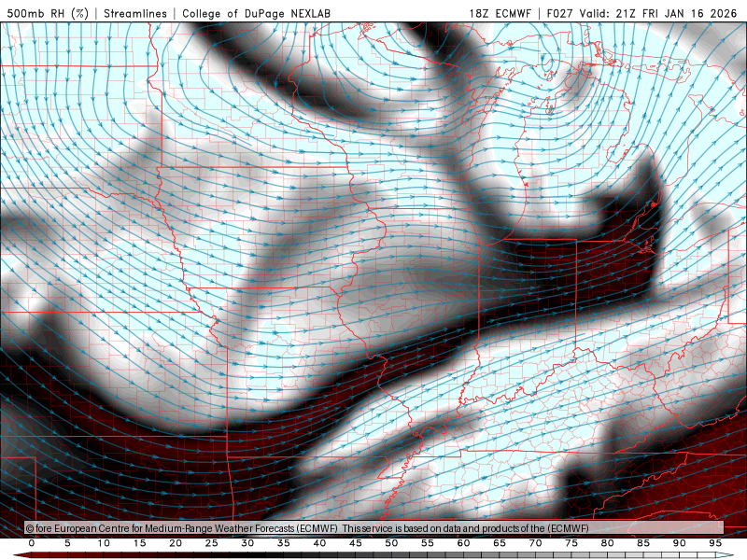Click the "F027" forecast hour text
The width and height of the screenshot is (747, 560).
[x=559, y=13]
